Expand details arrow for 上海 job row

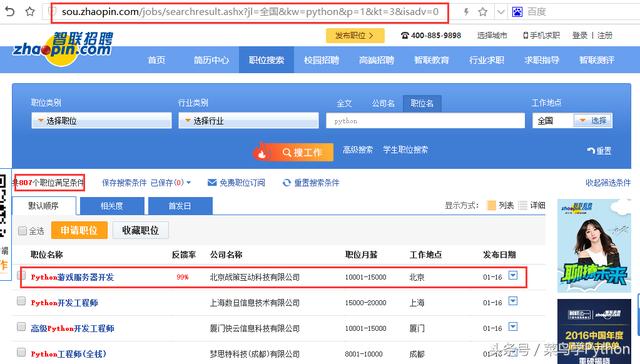click(x=513, y=301)
